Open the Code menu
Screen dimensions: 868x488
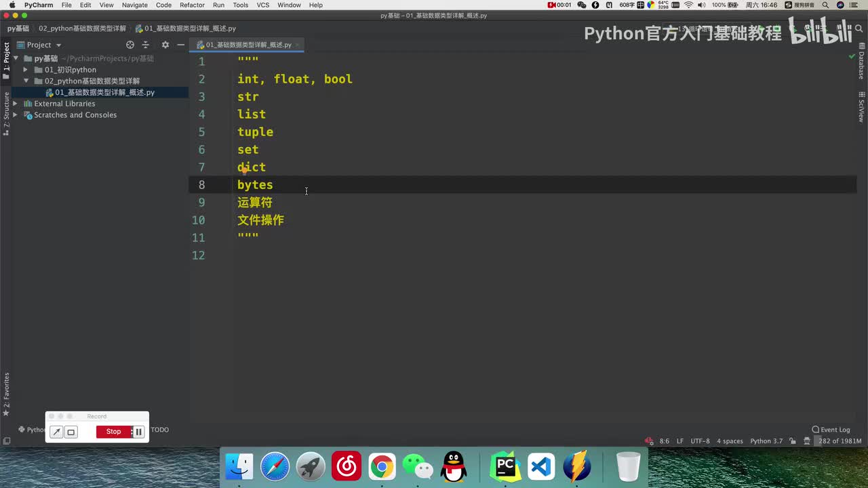(x=163, y=5)
